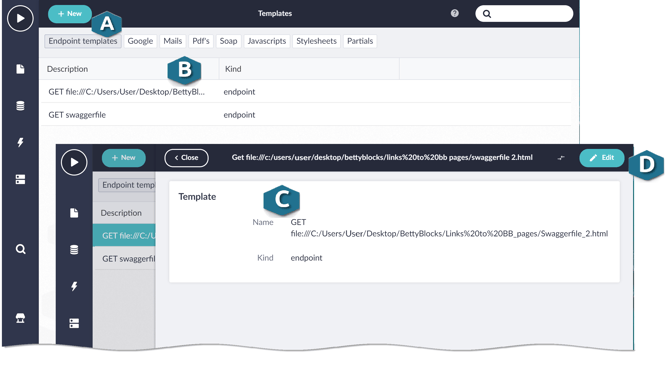Open the server icon in the front window sidebar
The width and height of the screenshot is (670, 367).
tap(74, 323)
